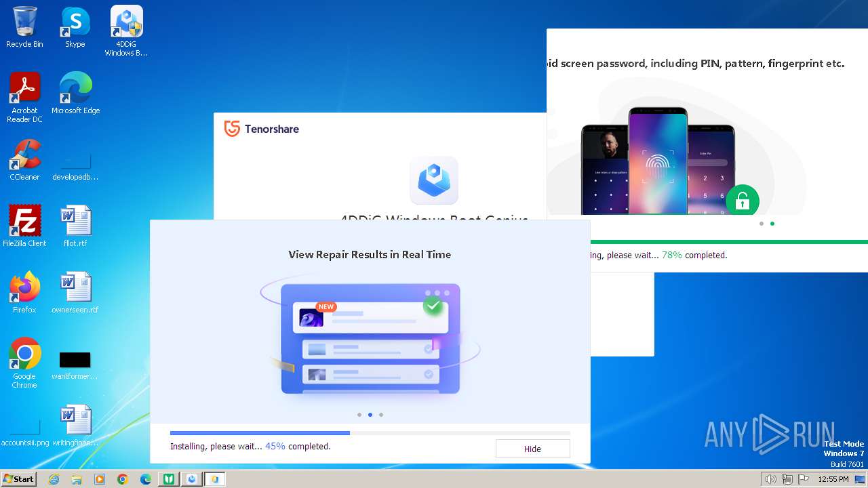Select the ownerseen.rtf document
The image size is (868, 488).
click(75, 293)
